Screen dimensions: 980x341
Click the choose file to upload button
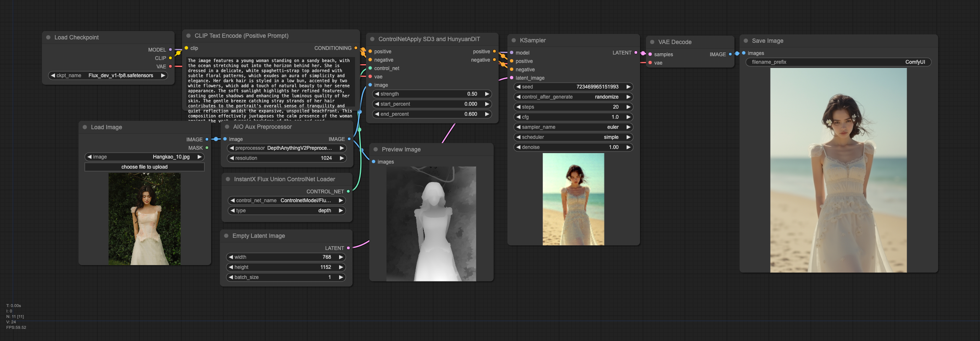(x=144, y=167)
